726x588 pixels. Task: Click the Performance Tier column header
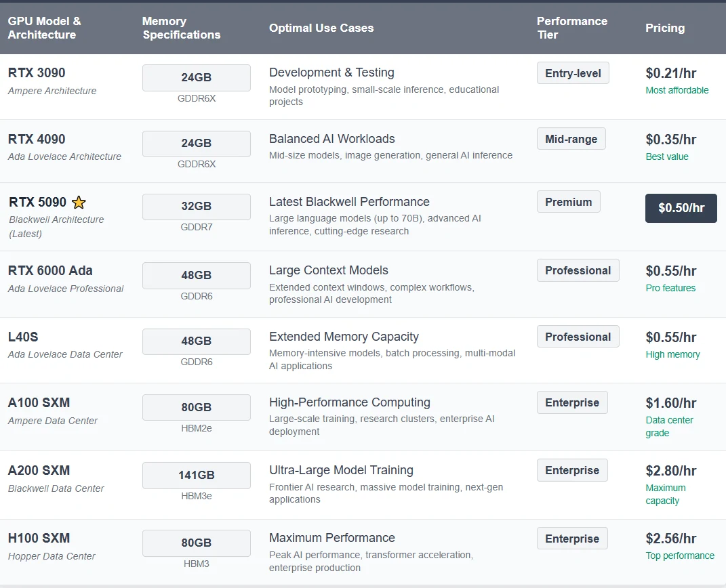pos(572,28)
